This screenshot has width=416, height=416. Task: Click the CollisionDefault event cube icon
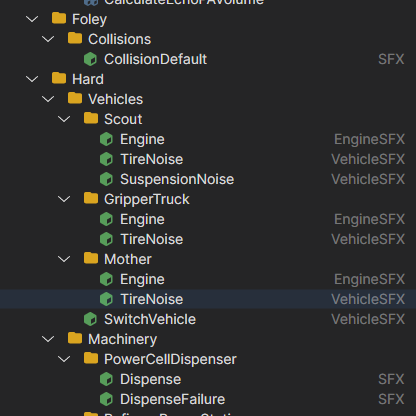click(90, 59)
